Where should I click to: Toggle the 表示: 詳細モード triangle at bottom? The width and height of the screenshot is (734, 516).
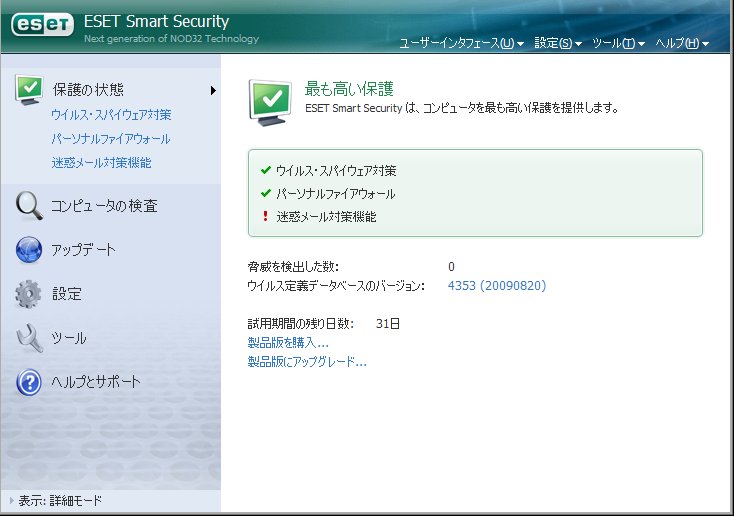(12, 500)
